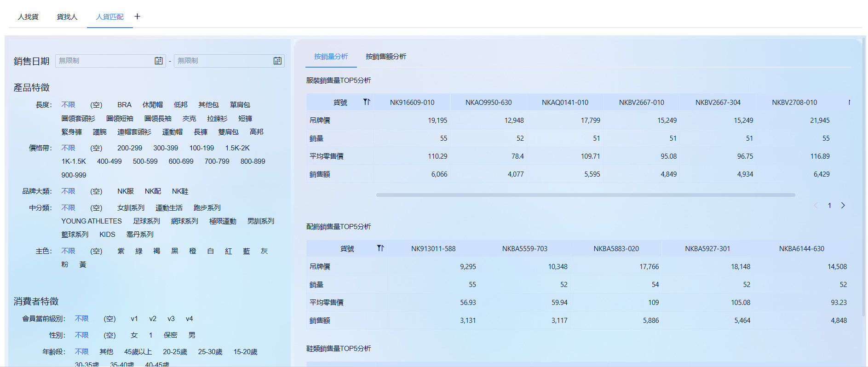868x367 pixels.
Task: Filter 性別 by 女
Action: point(134,335)
